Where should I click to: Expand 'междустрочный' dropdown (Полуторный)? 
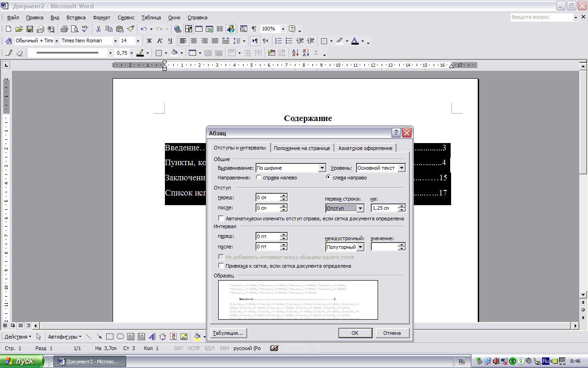click(360, 247)
